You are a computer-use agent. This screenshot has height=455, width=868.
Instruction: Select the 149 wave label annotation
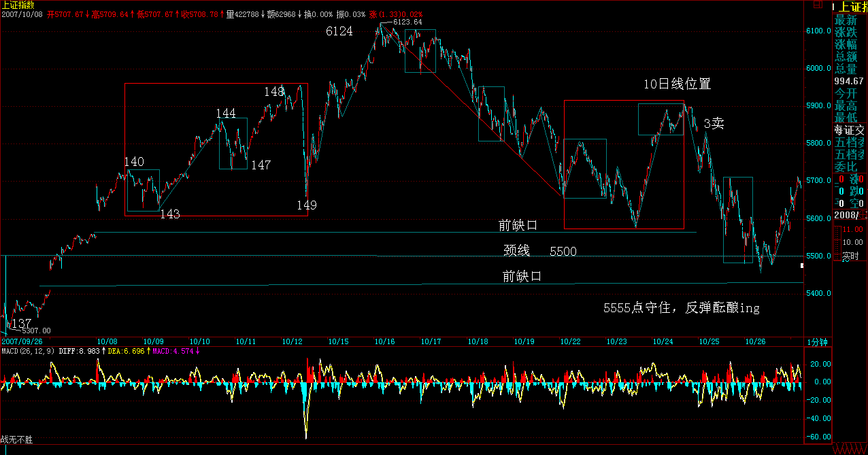(306, 205)
